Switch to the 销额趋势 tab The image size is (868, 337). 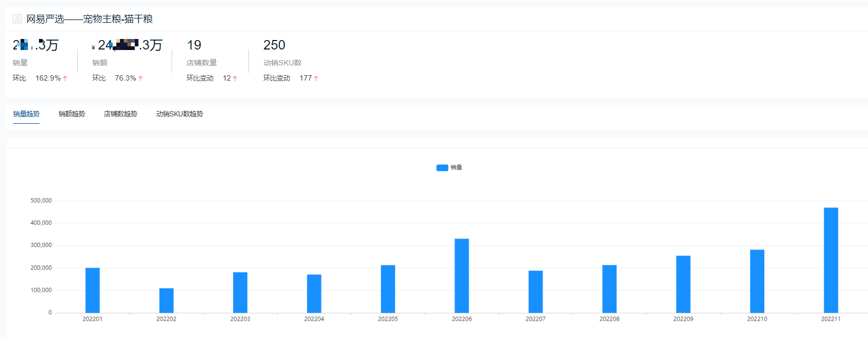[72, 114]
